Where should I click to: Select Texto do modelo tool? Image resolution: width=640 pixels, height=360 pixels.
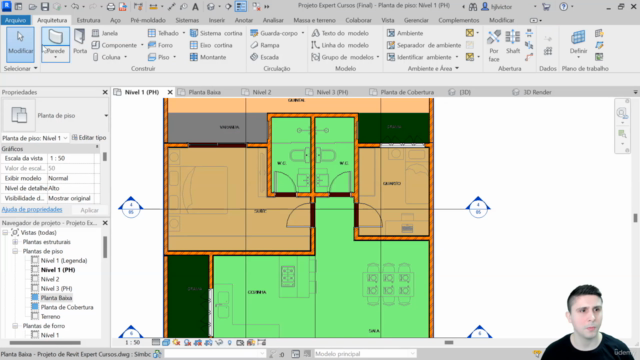[x=340, y=33]
